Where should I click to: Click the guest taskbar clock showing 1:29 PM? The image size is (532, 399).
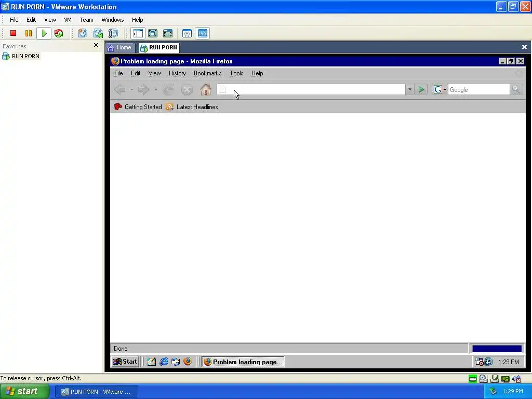[508, 362]
